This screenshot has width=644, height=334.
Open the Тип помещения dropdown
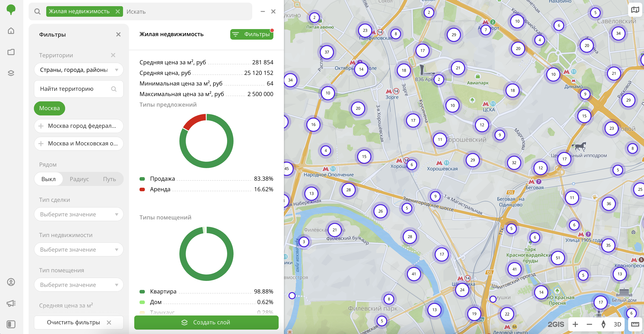click(79, 285)
